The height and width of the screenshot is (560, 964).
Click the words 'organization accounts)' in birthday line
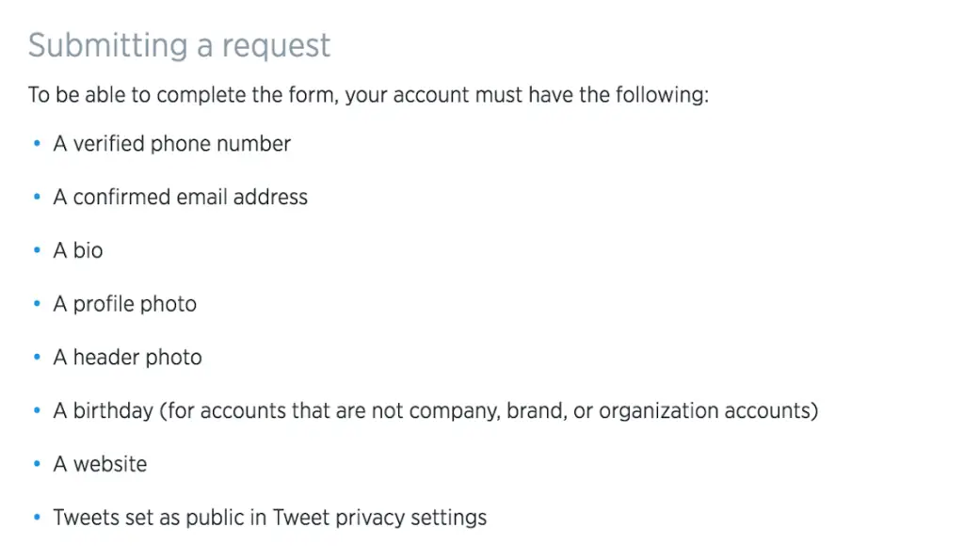click(709, 410)
